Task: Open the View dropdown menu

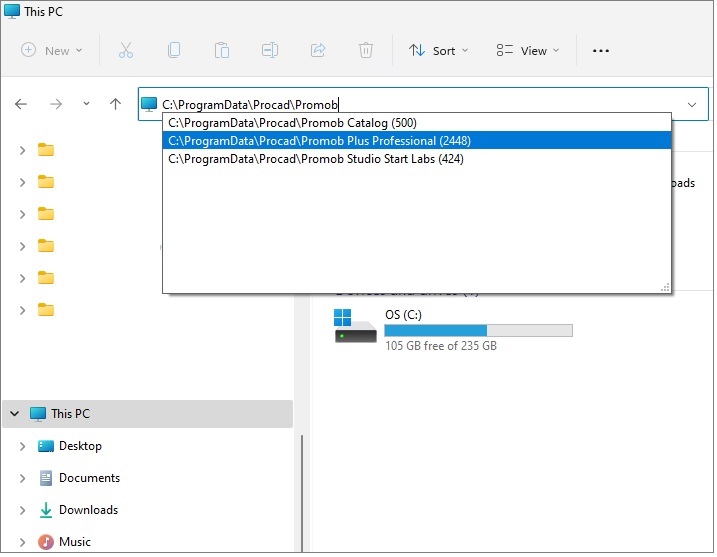Action: pyautogui.click(x=528, y=50)
